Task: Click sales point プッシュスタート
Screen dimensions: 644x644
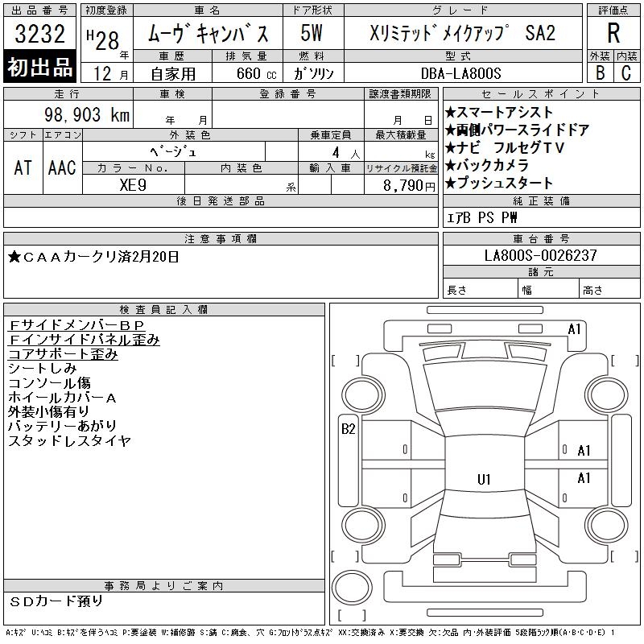Action: [499, 184]
